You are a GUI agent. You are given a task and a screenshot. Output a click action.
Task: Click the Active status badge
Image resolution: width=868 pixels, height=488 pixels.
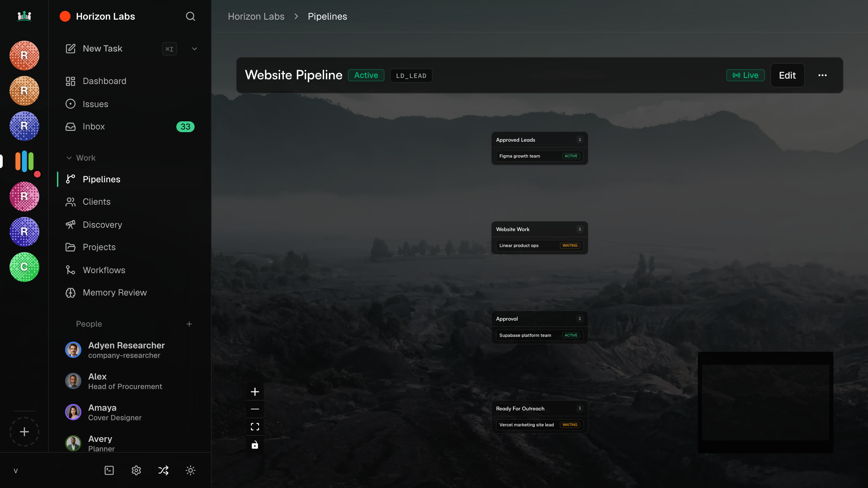click(x=366, y=75)
